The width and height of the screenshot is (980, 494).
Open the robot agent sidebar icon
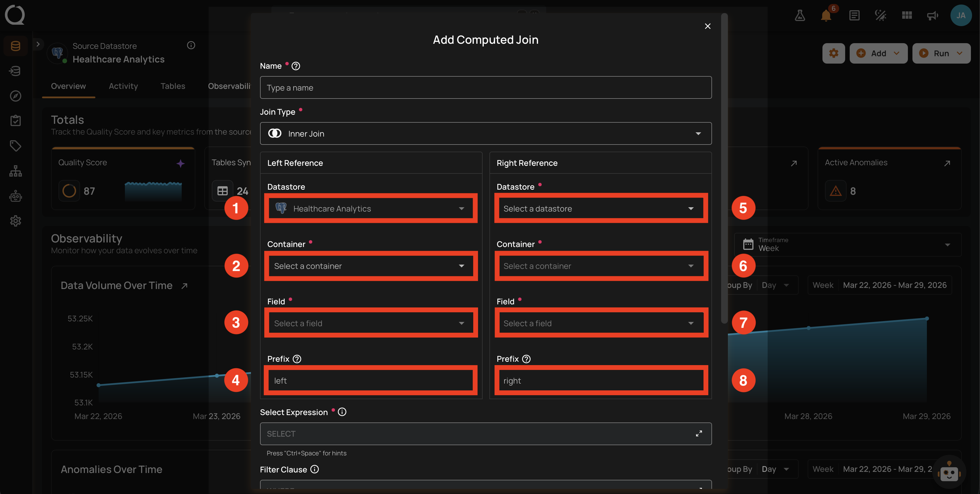[x=16, y=196]
